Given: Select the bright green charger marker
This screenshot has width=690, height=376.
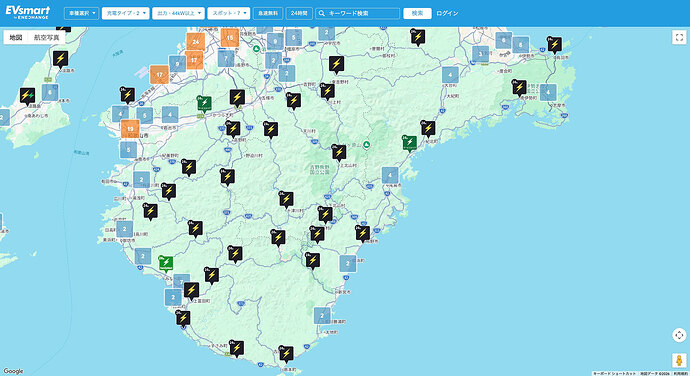Looking at the screenshot, I should pos(166,263).
